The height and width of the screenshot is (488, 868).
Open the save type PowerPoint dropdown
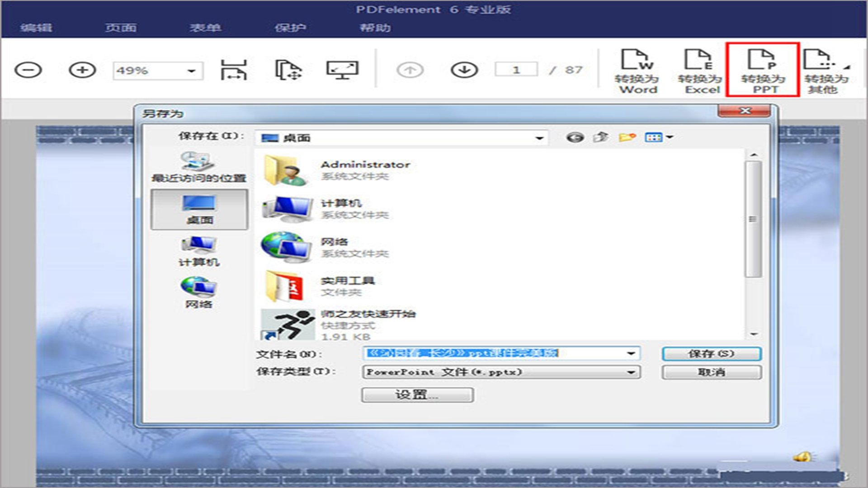coord(630,372)
